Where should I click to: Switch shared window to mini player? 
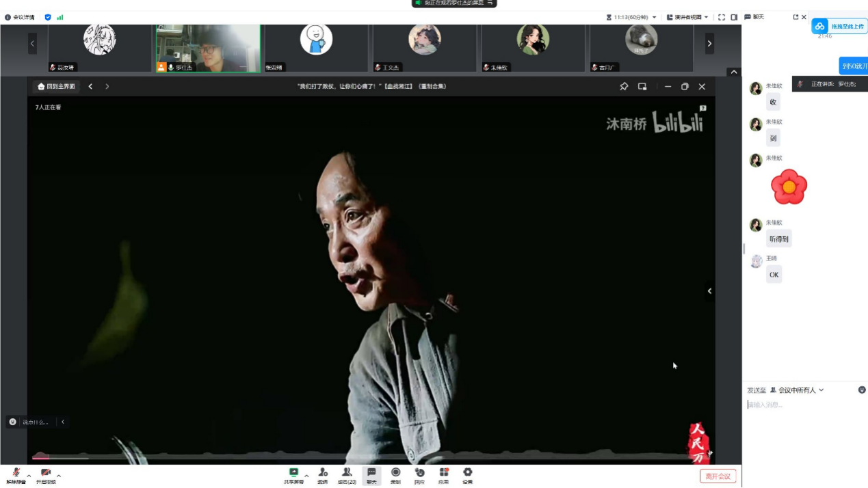click(x=642, y=87)
